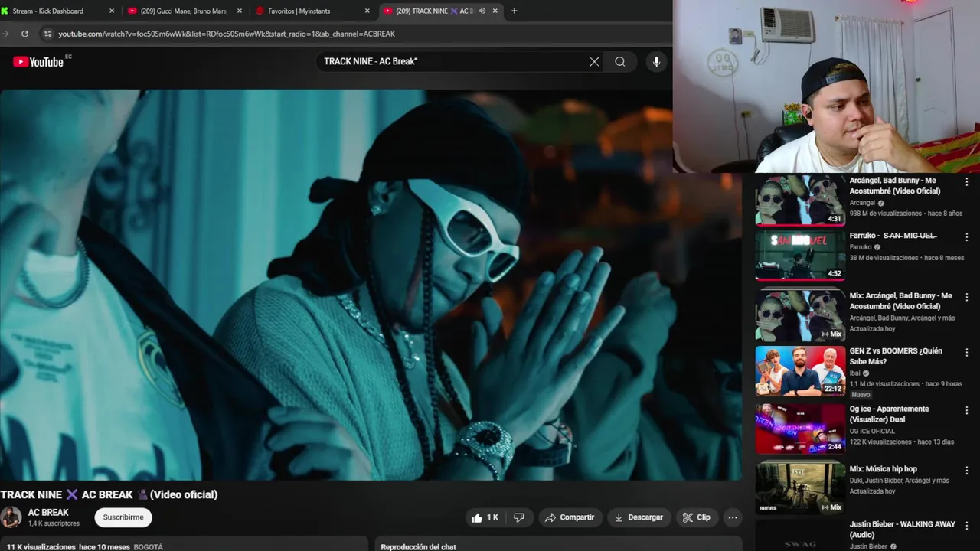The width and height of the screenshot is (980, 551).
Task: Reload the page with the refresh icon
Action: (24, 34)
